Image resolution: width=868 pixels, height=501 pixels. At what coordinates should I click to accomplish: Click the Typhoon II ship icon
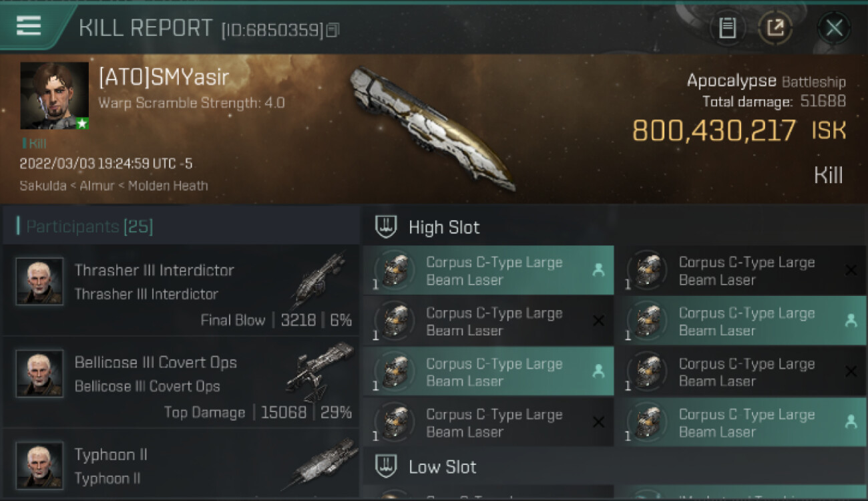click(x=320, y=464)
